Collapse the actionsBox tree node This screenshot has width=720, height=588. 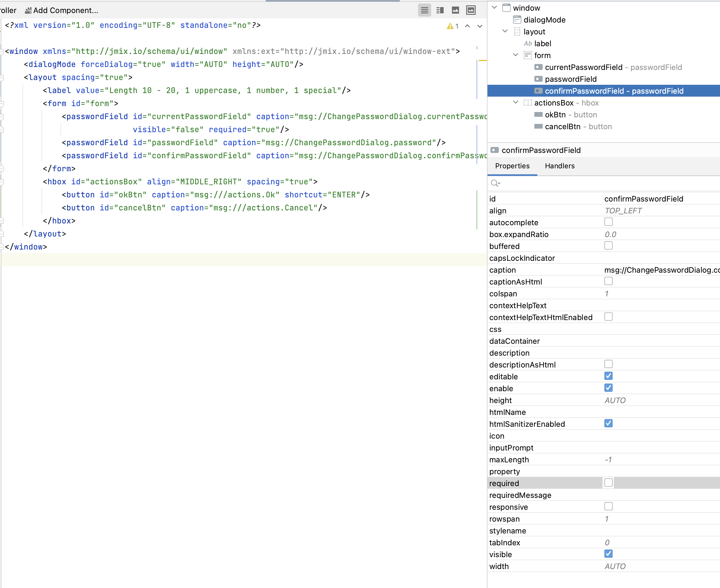[516, 102]
